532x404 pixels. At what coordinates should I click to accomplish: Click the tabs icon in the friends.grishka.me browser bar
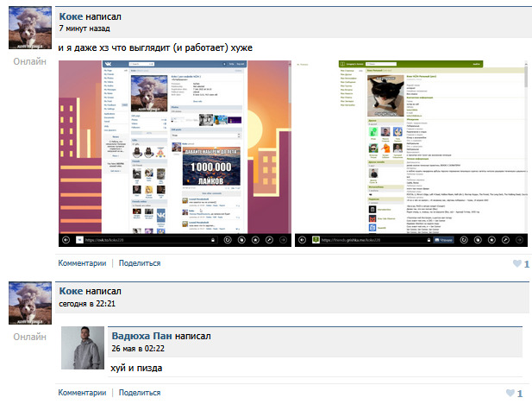(478, 240)
